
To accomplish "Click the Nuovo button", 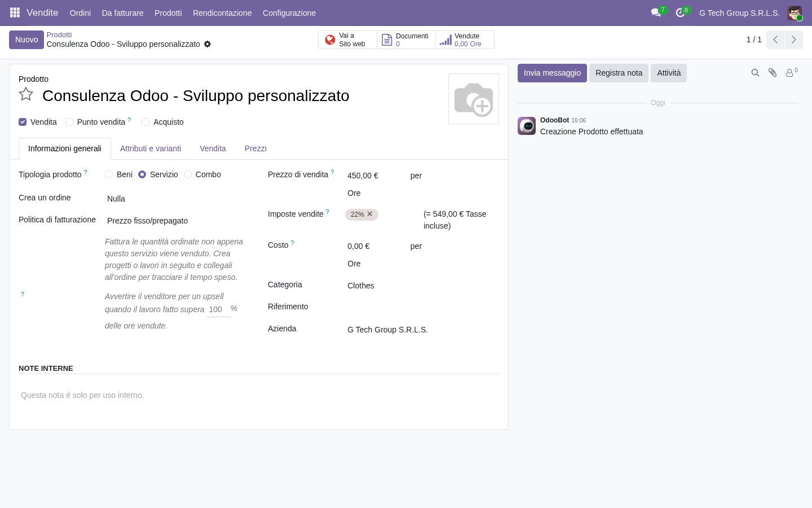I will (27, 40).
